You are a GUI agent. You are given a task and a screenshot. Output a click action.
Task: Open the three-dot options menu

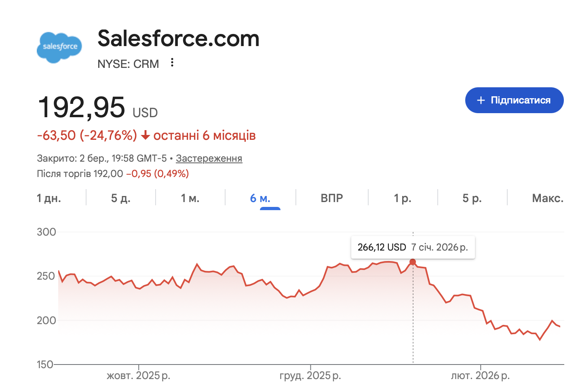(172, 63)
